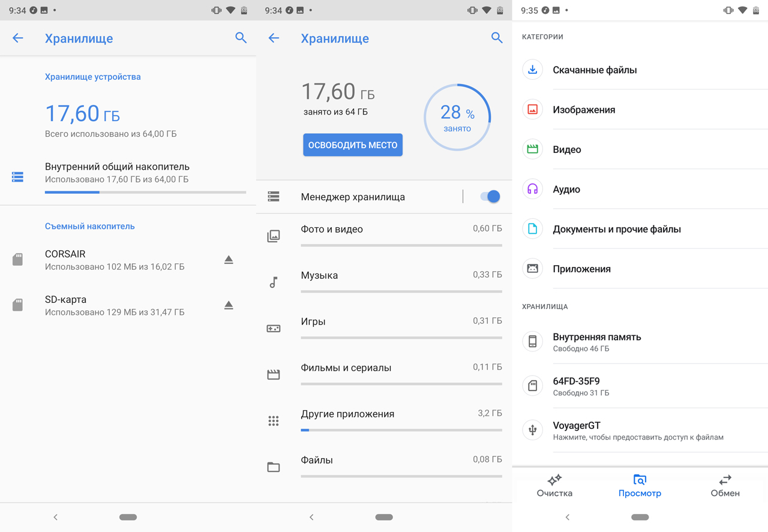Screen dimensions: 768x532
Task: Switch to the Очистка tab
Action: [x=554, y=485]
